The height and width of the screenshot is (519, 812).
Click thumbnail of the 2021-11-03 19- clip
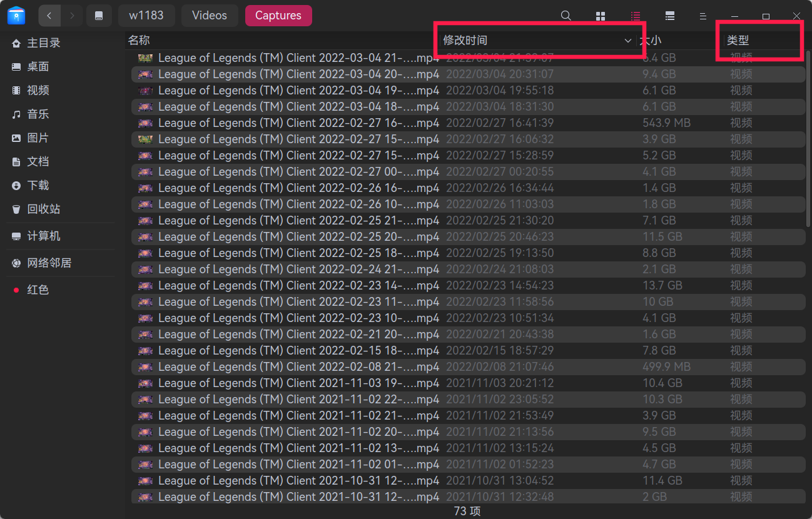pos(145,383)
